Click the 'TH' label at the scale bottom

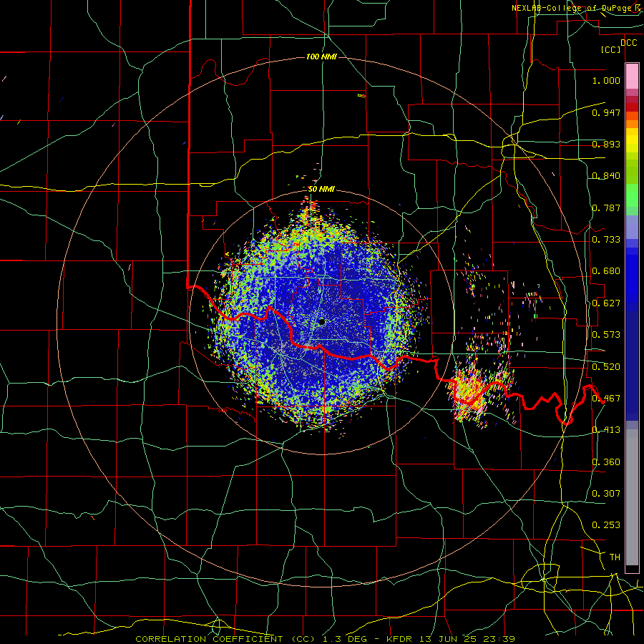tap(615, 557)
